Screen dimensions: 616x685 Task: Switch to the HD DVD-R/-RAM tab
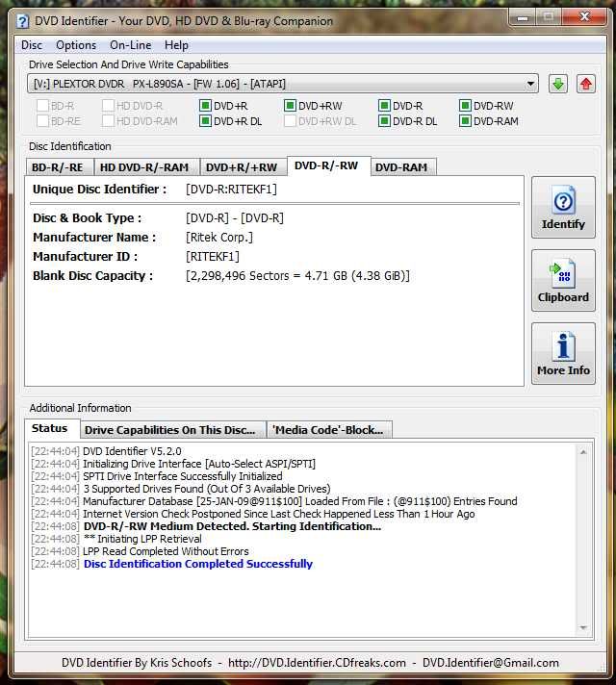click(x=145, y=167)
